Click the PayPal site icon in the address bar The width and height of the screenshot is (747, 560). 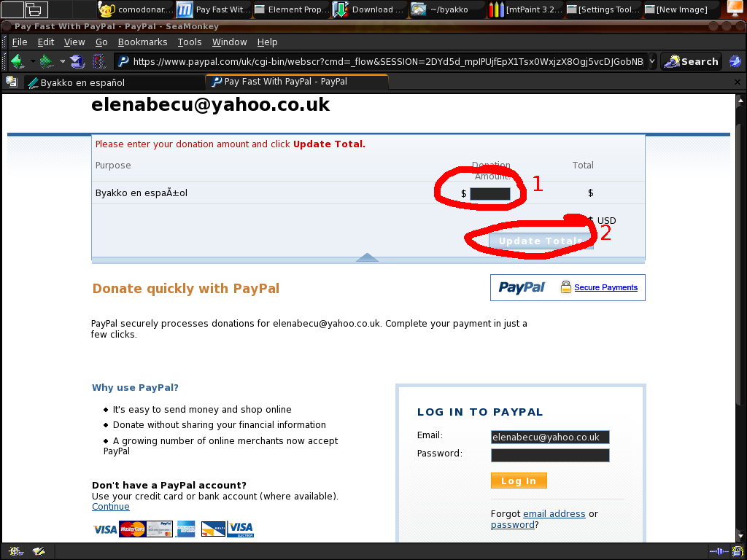tap(123, 61)
